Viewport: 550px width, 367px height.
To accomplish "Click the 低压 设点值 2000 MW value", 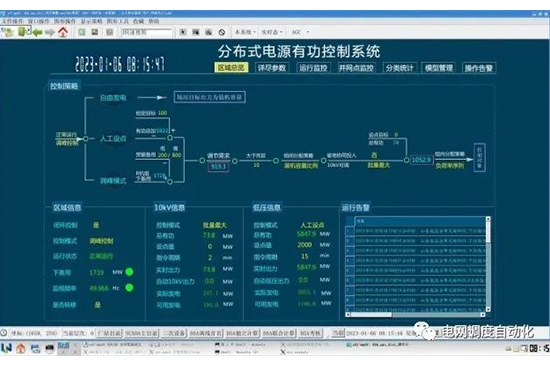I will (304, 245).
